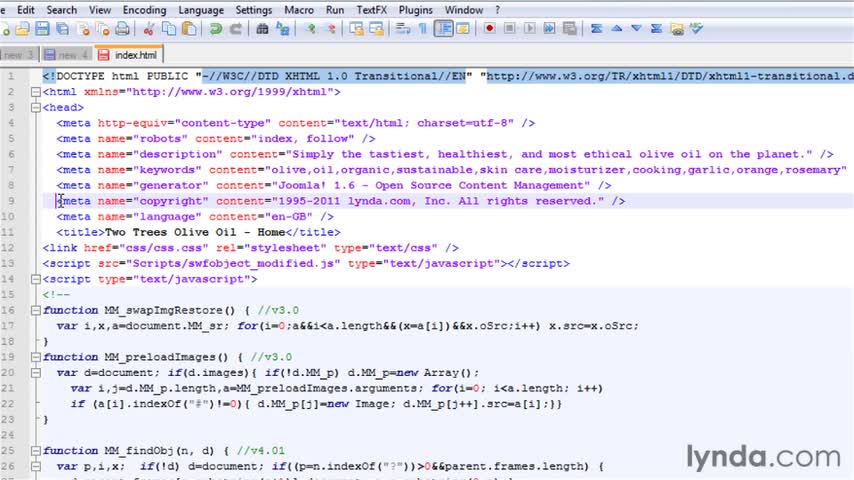Open the Language menu
Viewport: 854px width, 480px height.
201,10
